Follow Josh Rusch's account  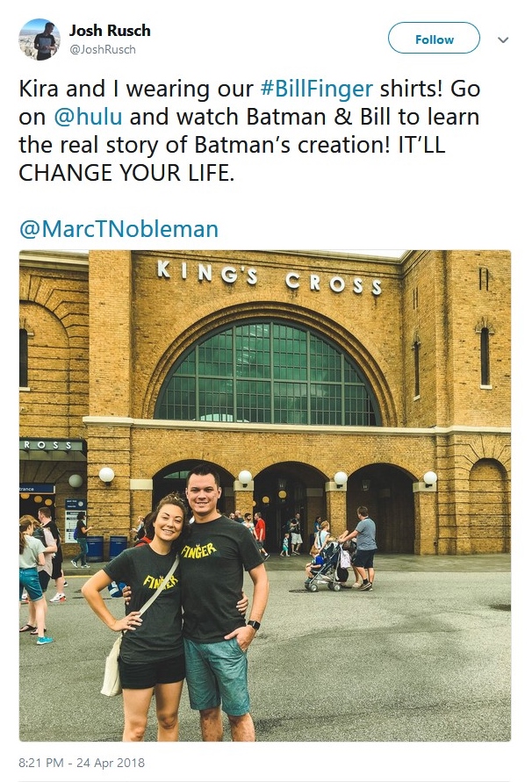click(x=433, y=39)
